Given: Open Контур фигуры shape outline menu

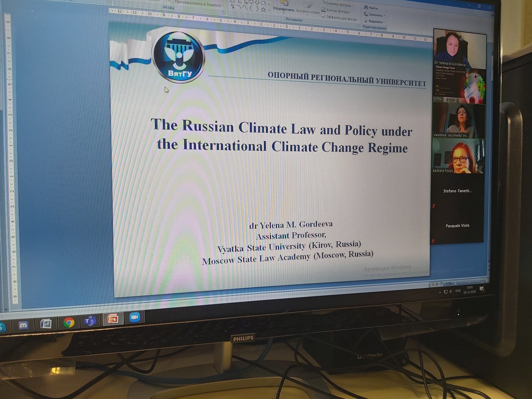Looking at the screenshot, I should point(337,11).
